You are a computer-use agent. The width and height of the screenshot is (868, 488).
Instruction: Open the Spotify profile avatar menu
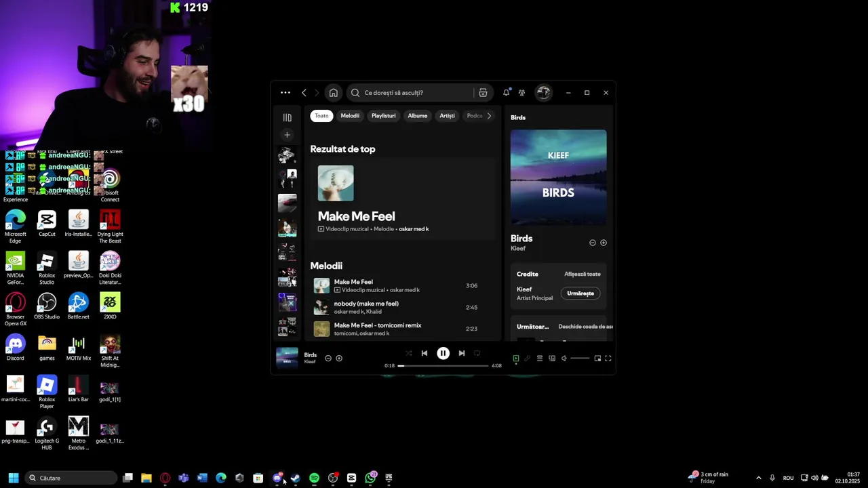(543, 93)
